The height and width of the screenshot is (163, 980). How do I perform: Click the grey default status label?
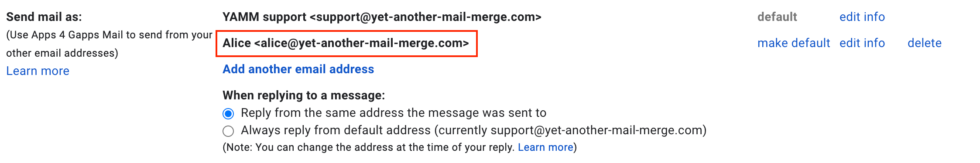coord(777,17)
